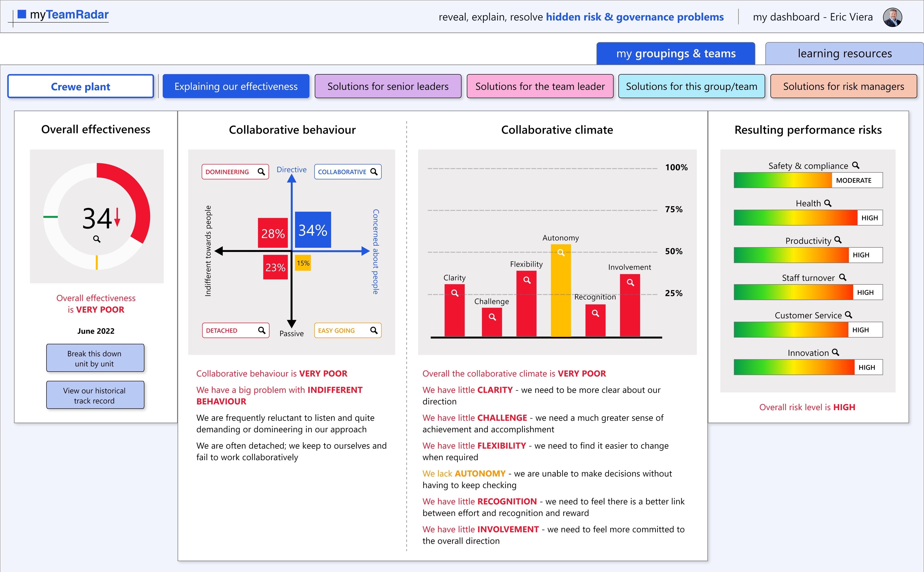Click magnifier next to Customer Service
This screenshot has width=924, height=572.
[849, 315]
